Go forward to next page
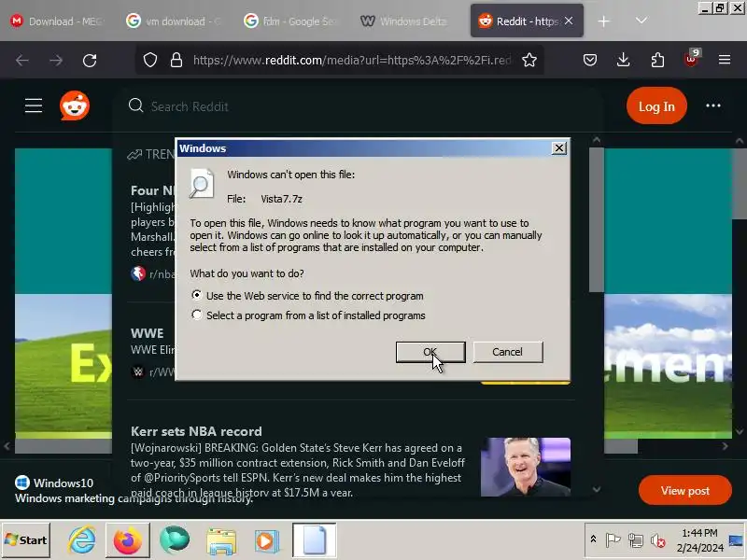The image size is (747, 560). [x=56, y=60]
